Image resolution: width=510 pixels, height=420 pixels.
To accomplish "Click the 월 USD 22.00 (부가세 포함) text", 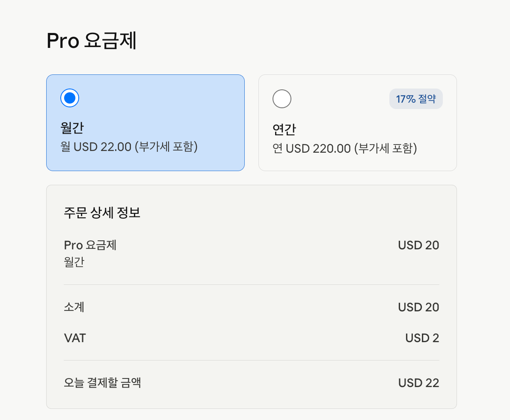I will pyautogui.click(x=129, y=147).
